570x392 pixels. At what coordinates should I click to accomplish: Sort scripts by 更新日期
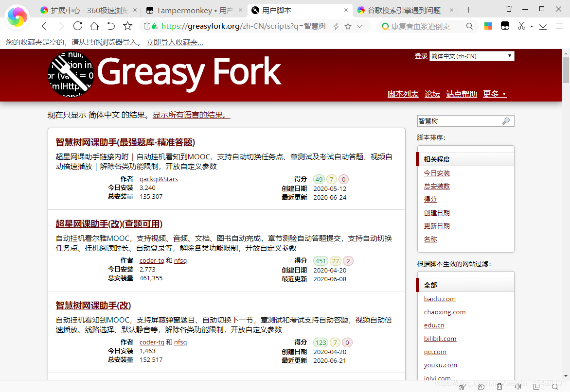click(x=437, y=226)
